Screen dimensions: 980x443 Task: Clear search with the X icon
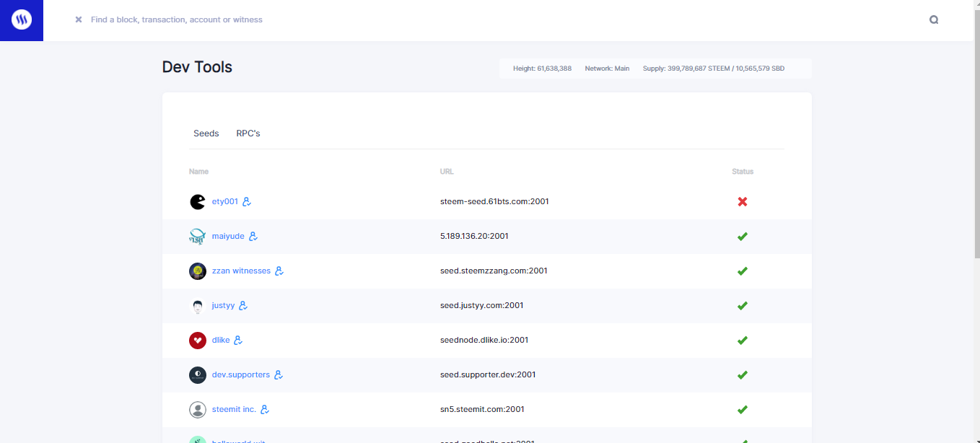pyautogui.click(x=79, y=19)
